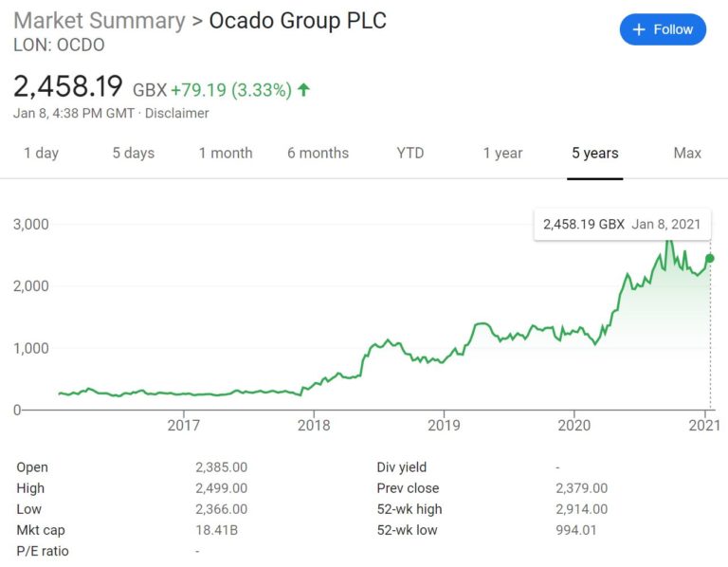Screen dimensions: 728x567
Task: Click the 2020 axis label
Action: (573, 426)
